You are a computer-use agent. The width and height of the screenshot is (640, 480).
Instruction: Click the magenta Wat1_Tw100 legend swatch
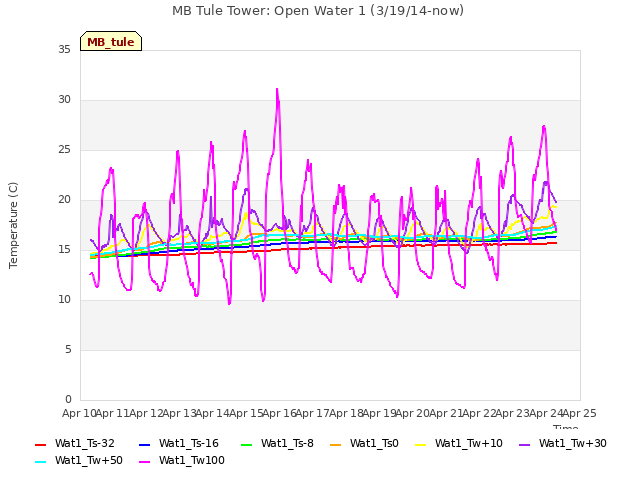click(x=144, y=462)
